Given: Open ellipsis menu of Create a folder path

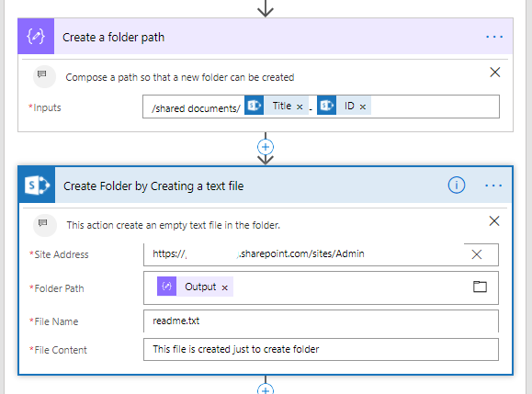Looking at the screenshot, I should pos(494,37).
